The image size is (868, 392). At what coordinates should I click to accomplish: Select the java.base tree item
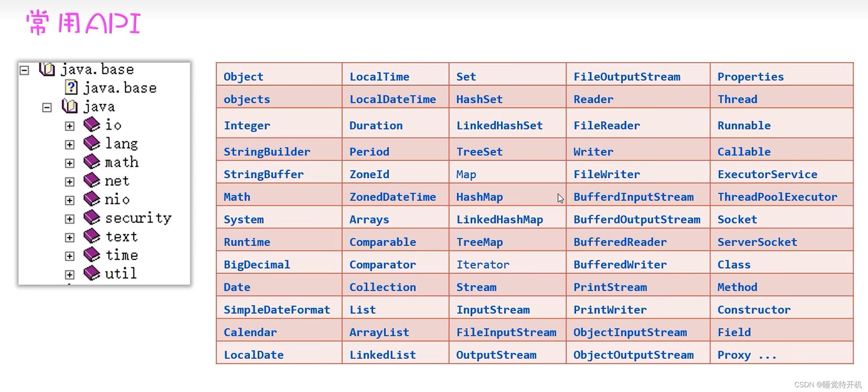point(120,87)
